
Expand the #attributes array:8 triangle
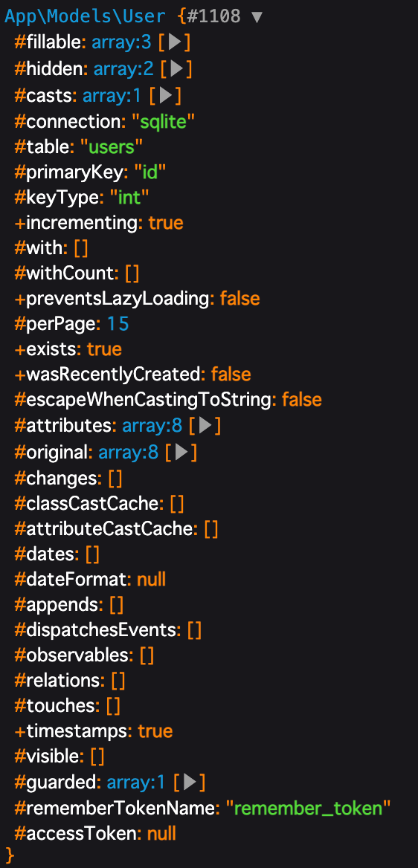(x=205, y=426)
